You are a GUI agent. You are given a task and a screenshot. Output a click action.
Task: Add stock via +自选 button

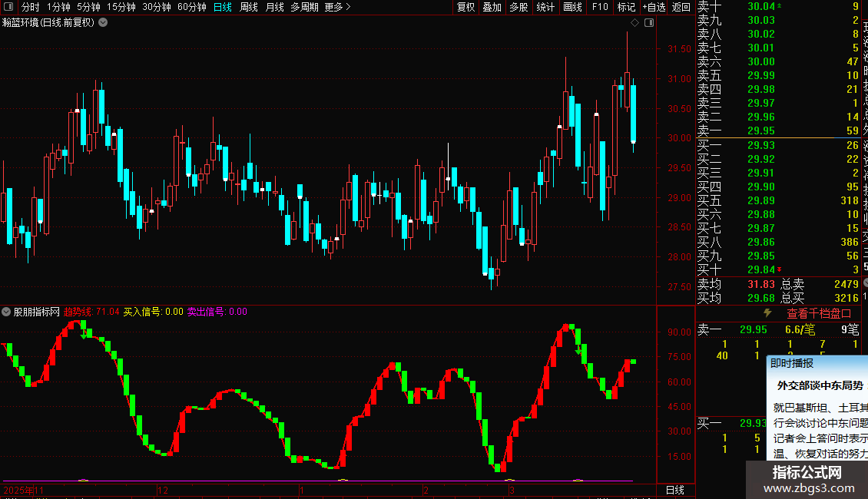[x=654, y=7]
